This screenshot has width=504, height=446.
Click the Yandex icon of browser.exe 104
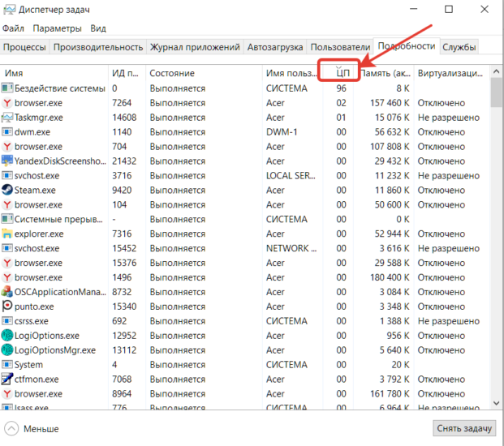[7, 204]
